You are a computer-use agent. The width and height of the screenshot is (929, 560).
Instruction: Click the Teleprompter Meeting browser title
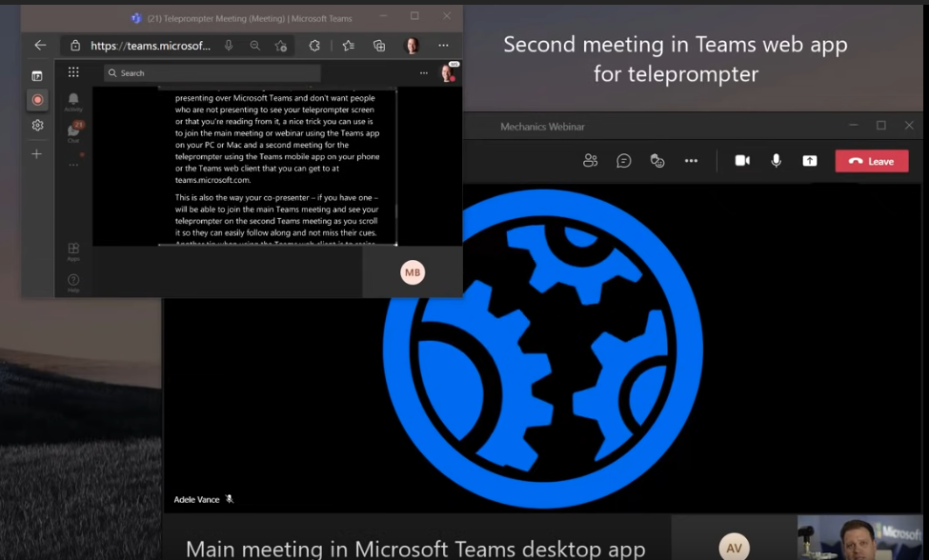pos(250,18)
